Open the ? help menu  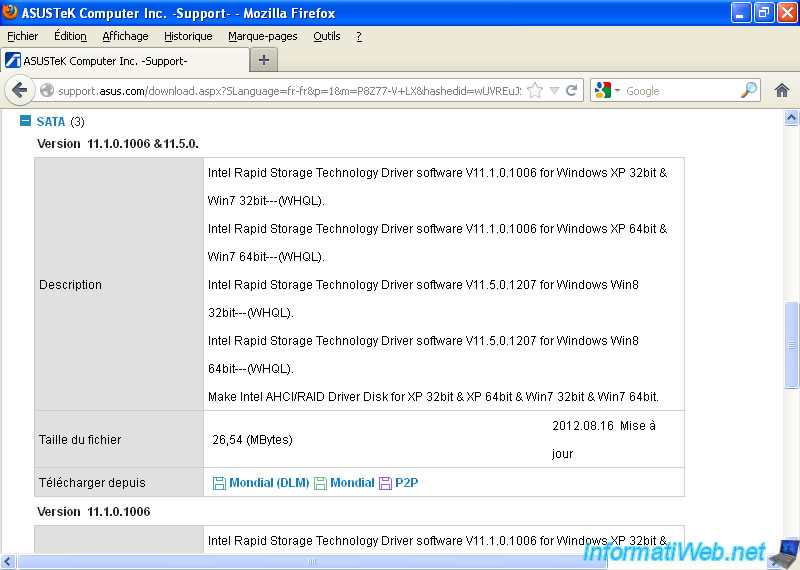tap(359, 36)
